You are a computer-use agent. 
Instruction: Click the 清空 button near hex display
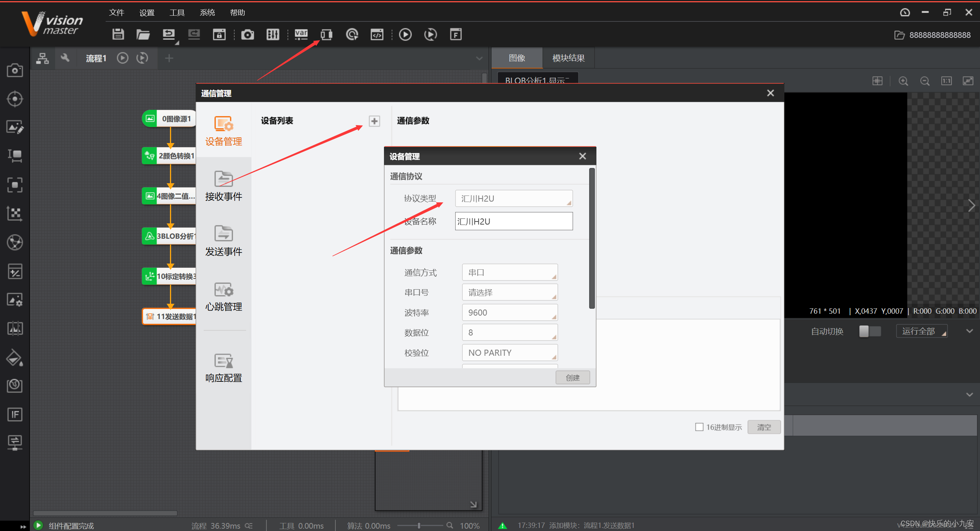click(764, 427)
